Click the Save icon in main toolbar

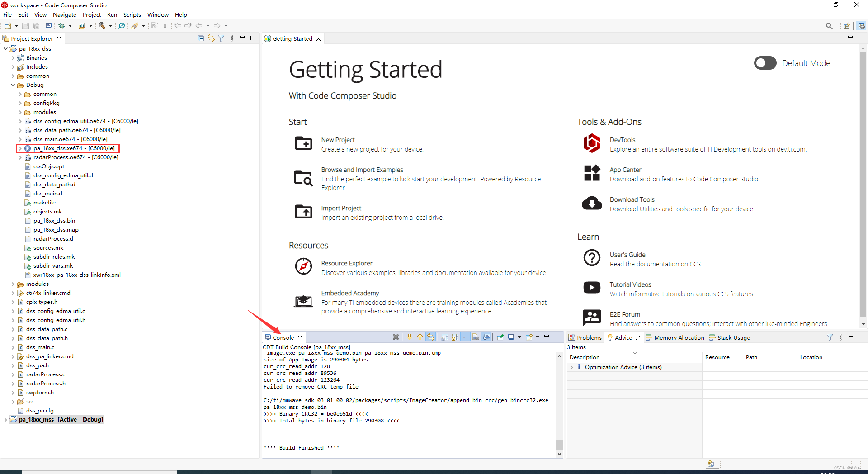(x=26, y=26)
